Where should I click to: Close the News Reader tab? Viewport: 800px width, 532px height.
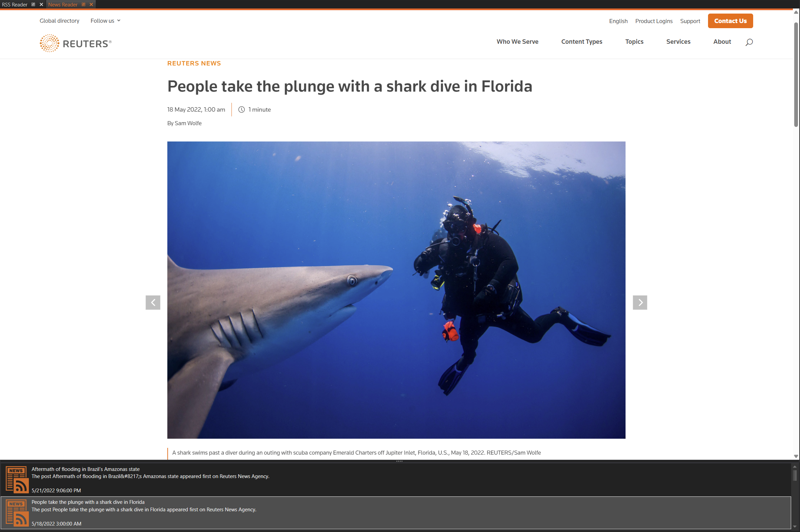(91, 4)
